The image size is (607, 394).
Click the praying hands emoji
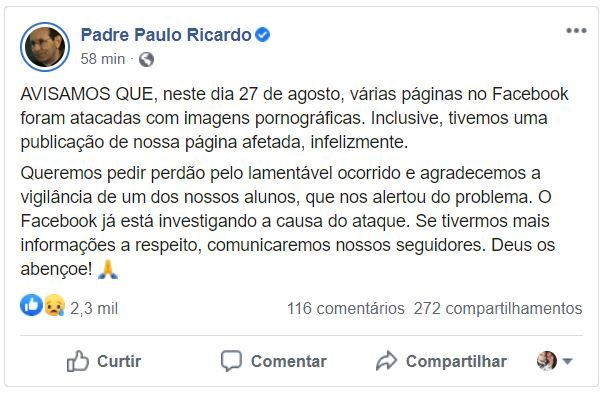108,270
